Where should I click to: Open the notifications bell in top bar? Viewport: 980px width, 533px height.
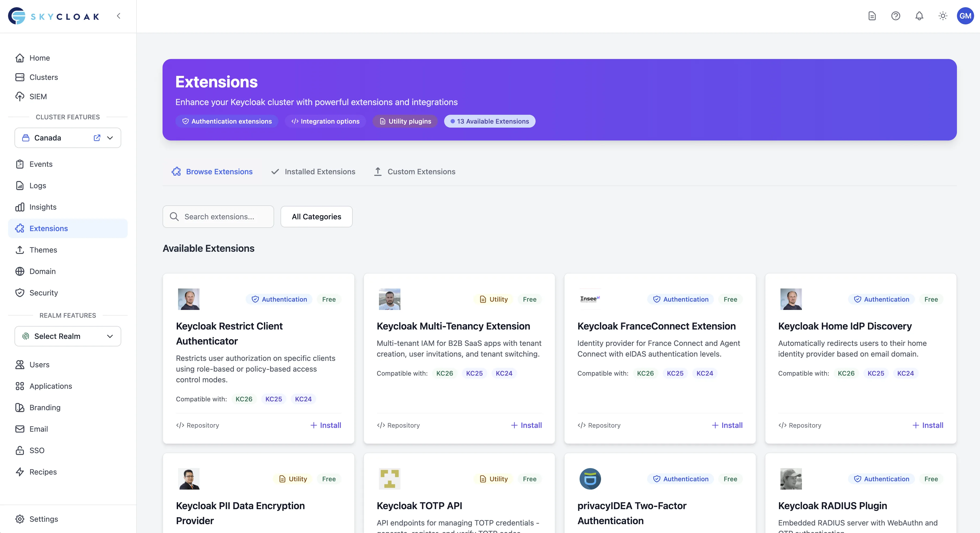(919, 16)
